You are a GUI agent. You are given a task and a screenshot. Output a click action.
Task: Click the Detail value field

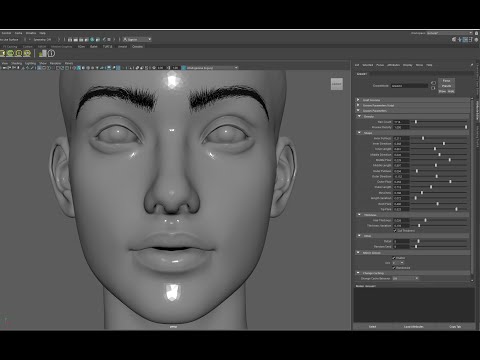click(401, 241)
